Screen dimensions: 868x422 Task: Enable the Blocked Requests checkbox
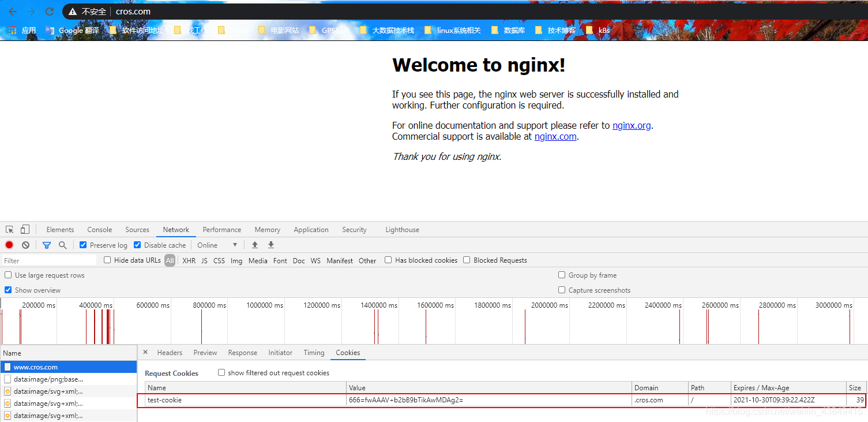click(467, 260)
